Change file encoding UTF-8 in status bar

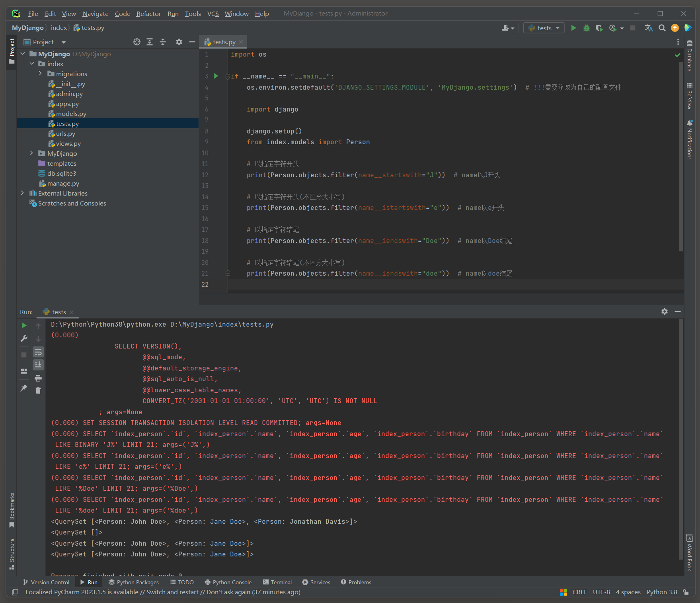pyautogui.click(x=601, y=592)
